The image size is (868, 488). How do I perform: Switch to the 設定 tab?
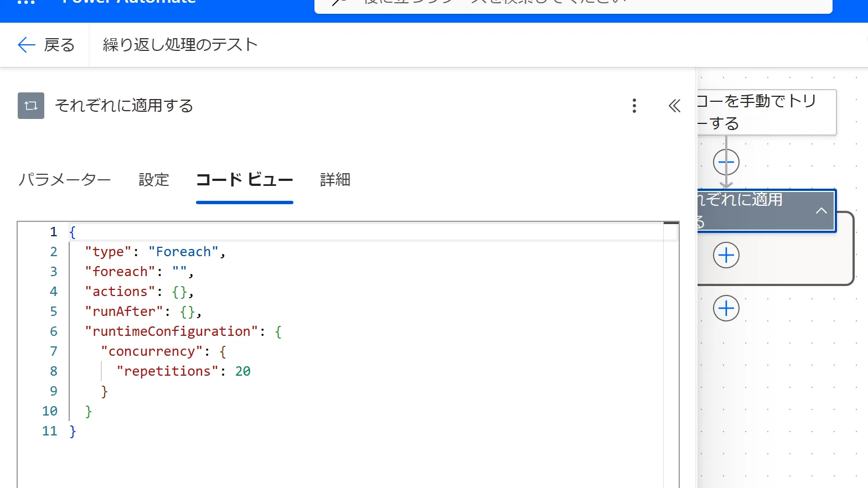pyautogui.click(x=153, y=180)
